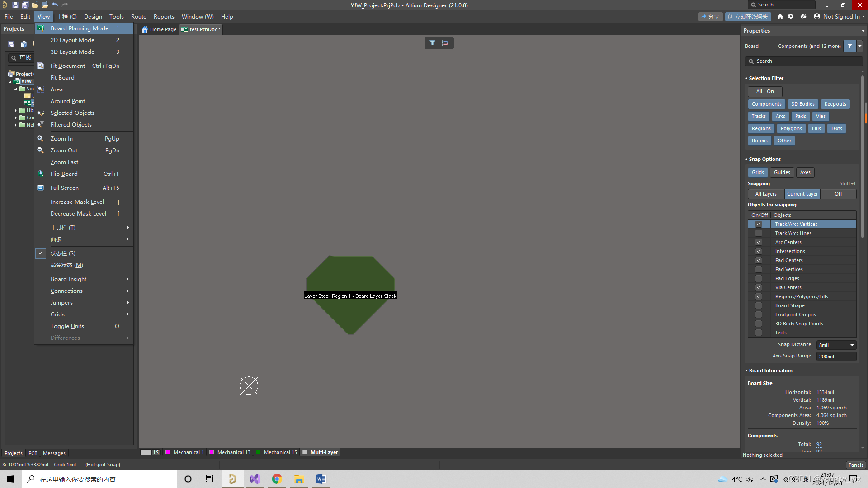This screenshot has width=868, height=488.
Task: Choose Toggle Units in the View menu
Action: point(84,326)
